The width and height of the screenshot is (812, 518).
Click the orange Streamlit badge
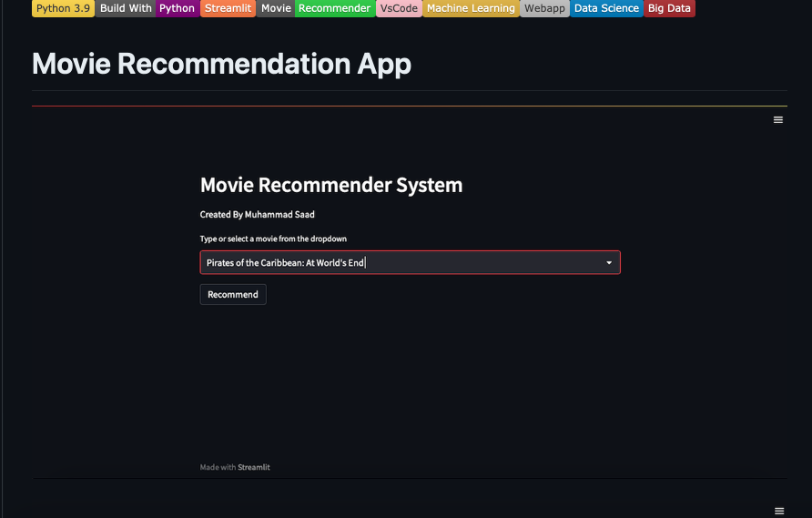tap(228, 8)
